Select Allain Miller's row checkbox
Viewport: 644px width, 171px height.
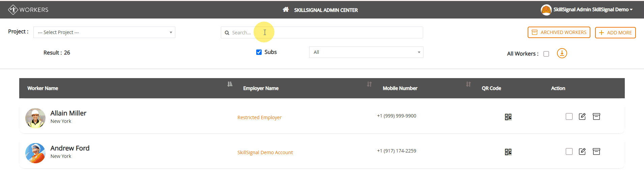[569, 116]
